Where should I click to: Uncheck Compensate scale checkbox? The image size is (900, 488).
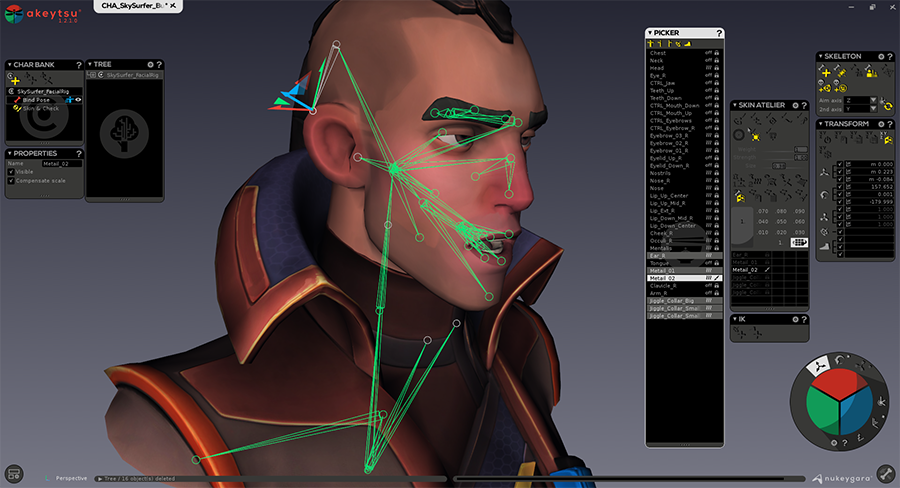pos(11,181)
